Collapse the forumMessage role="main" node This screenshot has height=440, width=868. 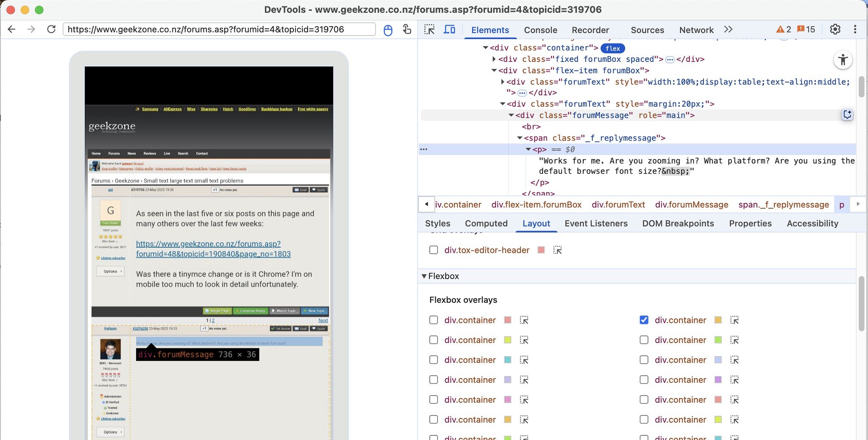(511, 115)
